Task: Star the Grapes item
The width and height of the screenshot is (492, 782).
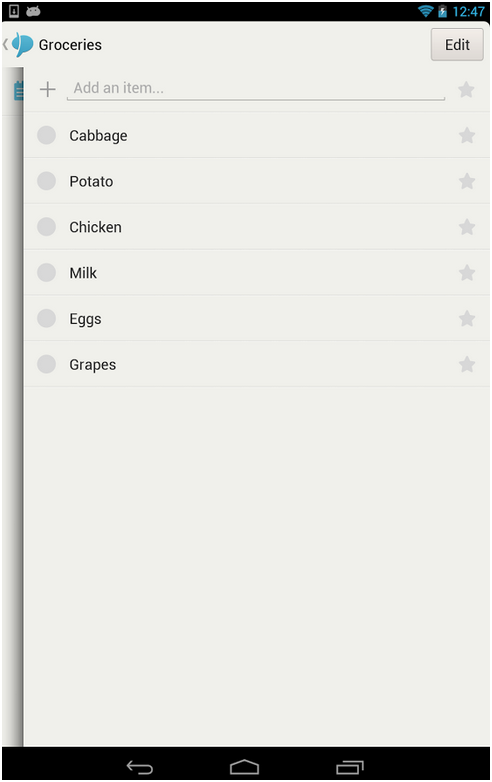Action: click(467, 364)
